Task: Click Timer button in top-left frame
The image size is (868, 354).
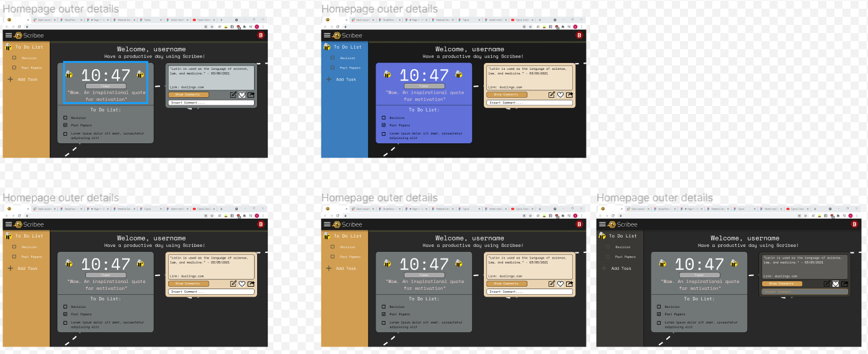Action: [x=106, y=86]
